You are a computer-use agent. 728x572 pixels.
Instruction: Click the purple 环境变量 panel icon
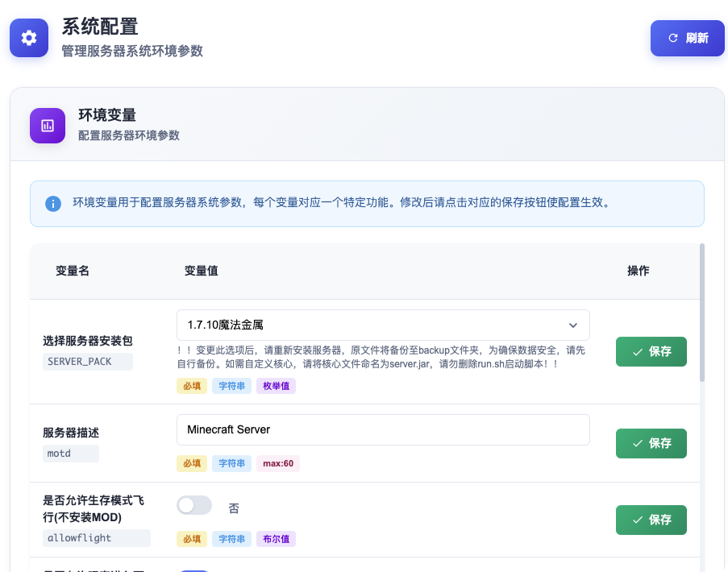pyautogui.click(x=48, y=126)
